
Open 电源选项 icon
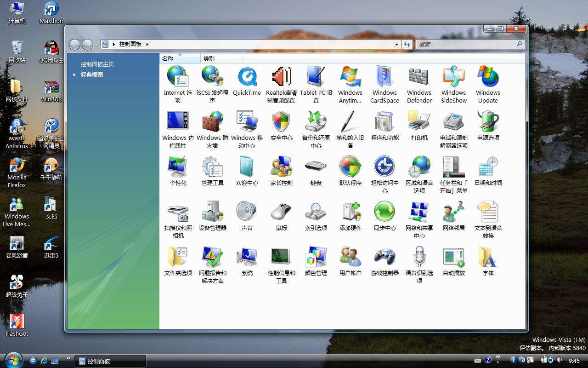(488, 126)
